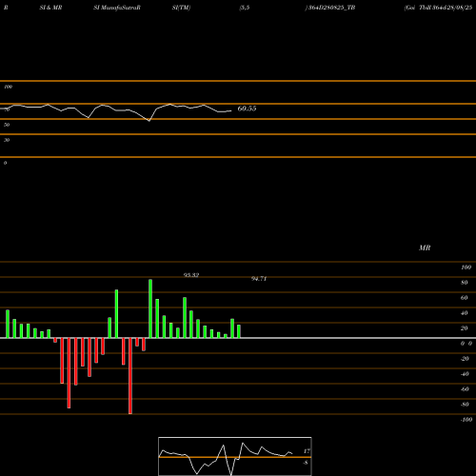The height and width of the screenshot is (476, 476).
Task: Click the 50 label on RSI axis
Action: click(7, 125)
